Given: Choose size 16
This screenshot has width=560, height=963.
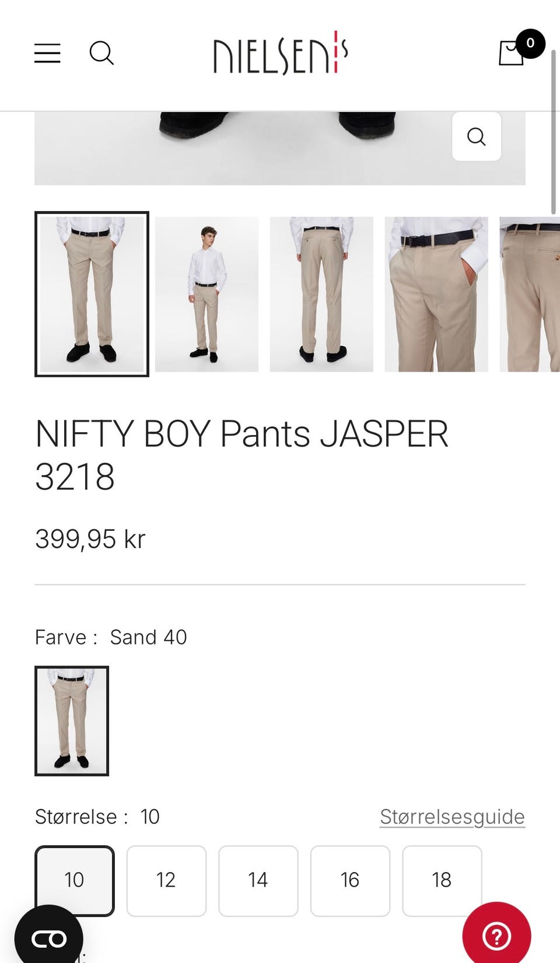Looking at the screenshot, I should click(350, 880).
